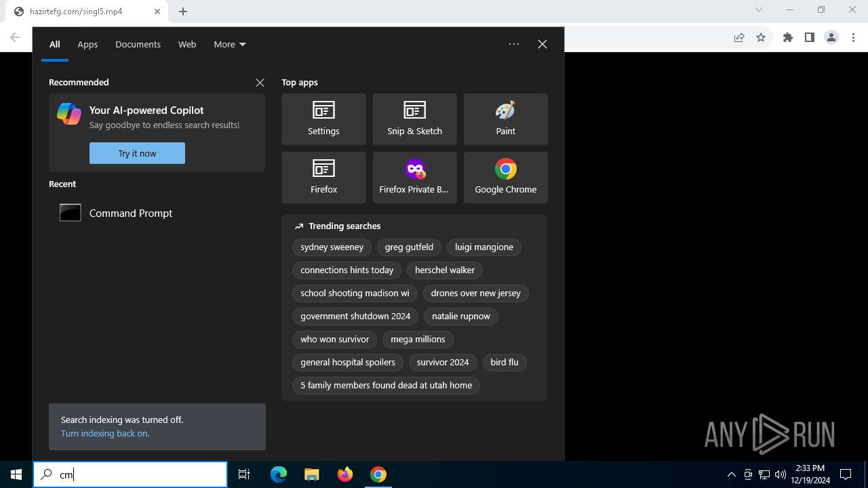Open search panel options ellipsis
This screenshot has width=868, height=488.
point(514,44)
